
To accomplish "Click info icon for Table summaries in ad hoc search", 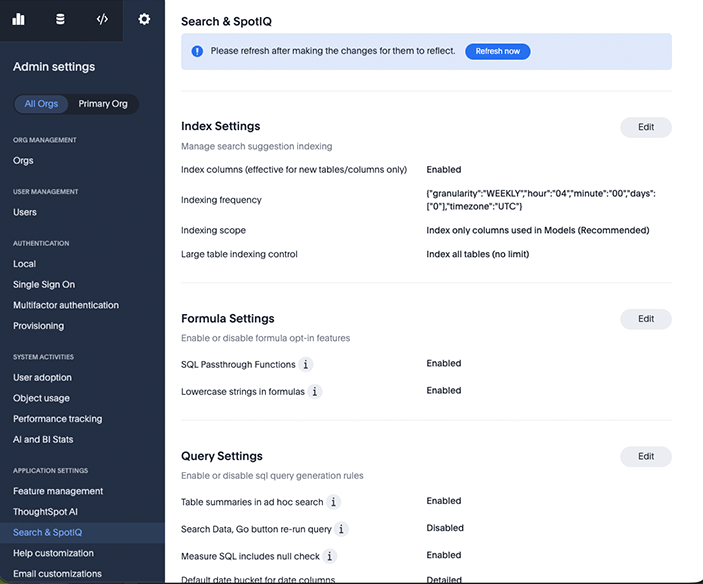I will pyautogui.click(x=333, y=502).
